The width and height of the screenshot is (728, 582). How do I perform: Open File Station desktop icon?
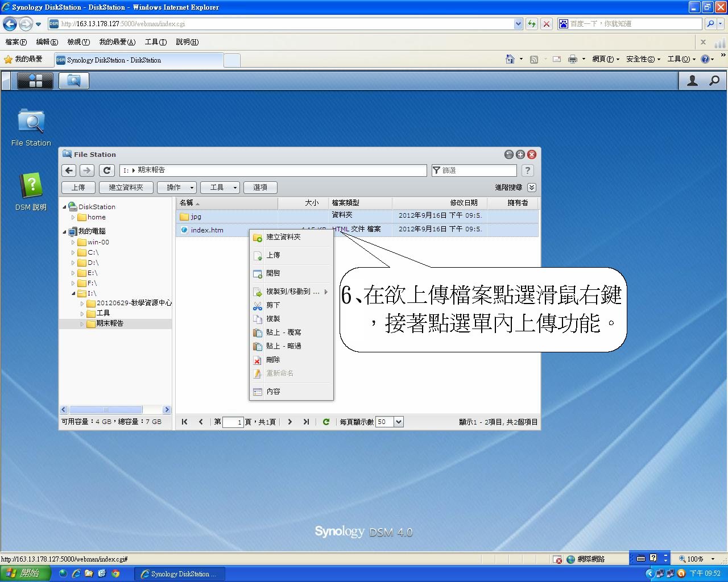click(31, 128)
